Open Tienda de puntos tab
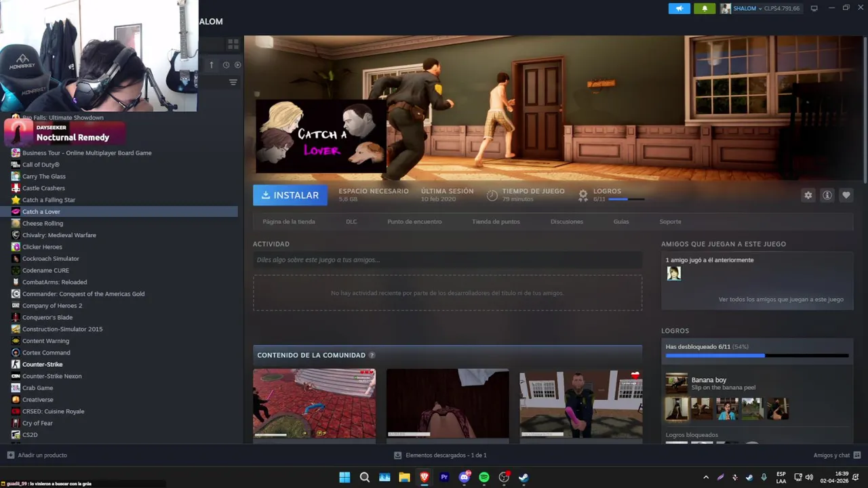Viewport: 868px width, 488px height. click(x=496, y=222)
